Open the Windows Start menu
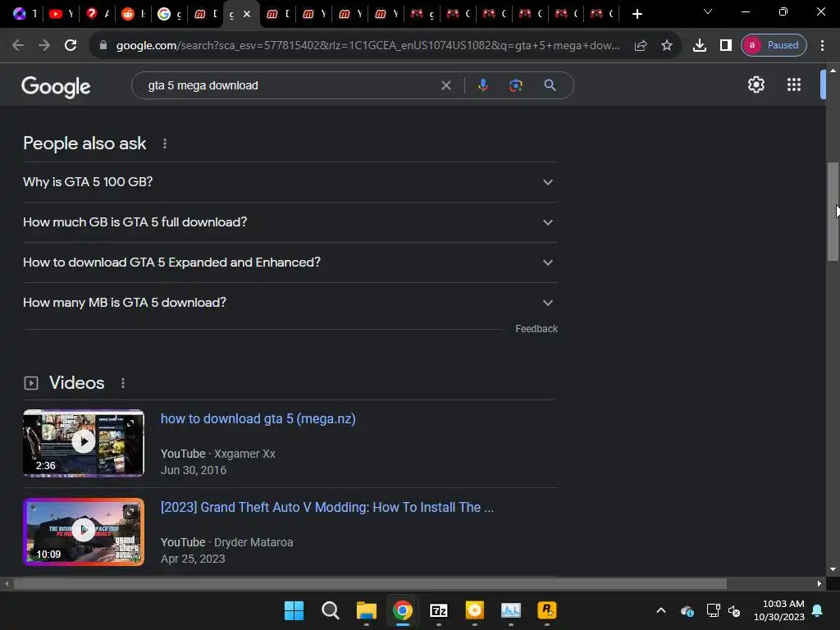 point(294,610)
